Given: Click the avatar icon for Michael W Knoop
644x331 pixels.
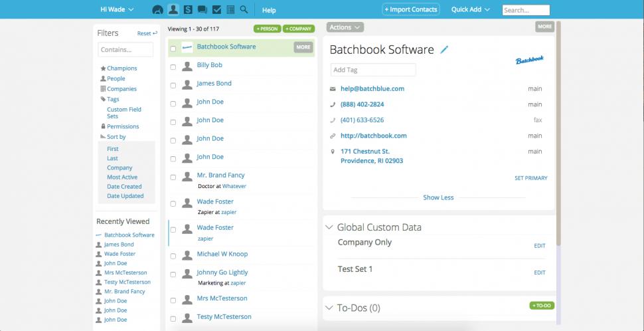Looking at the screenshot, I should (x=187, y=255).
